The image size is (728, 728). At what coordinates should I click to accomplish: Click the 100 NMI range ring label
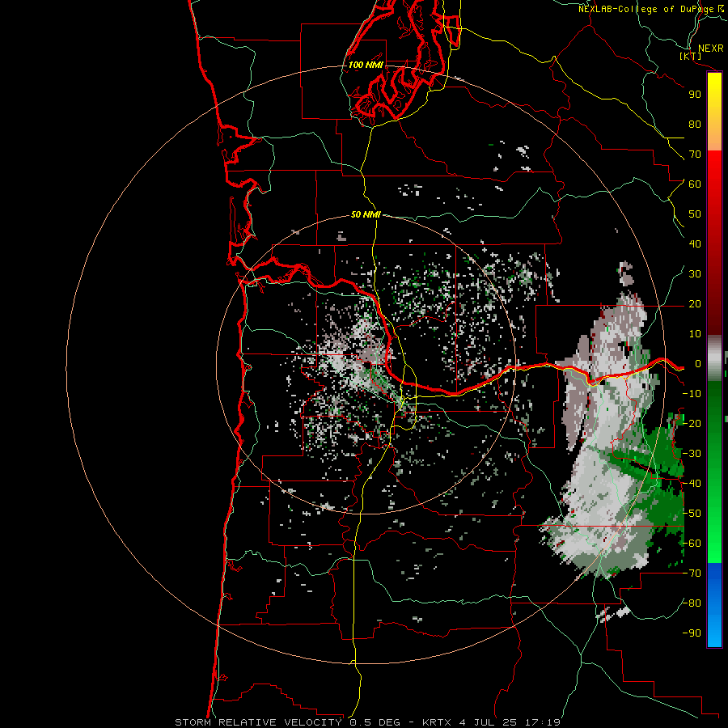pyautogui.click(x=366, y=65)
